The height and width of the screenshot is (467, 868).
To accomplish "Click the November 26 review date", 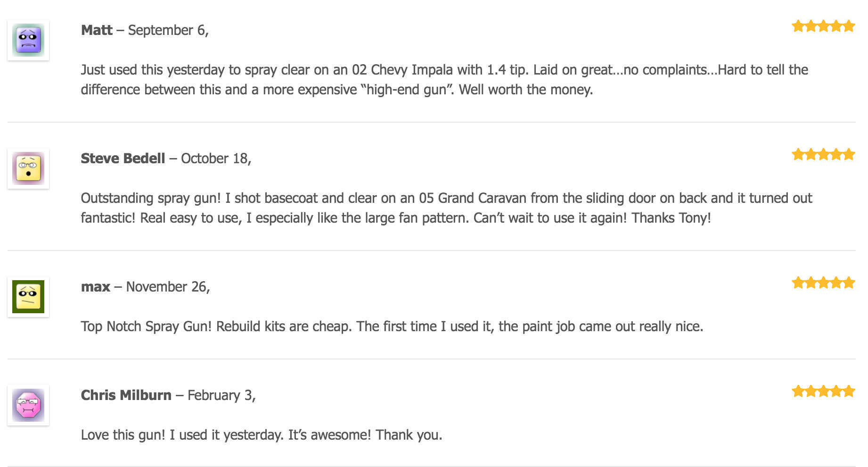I will [168, 287].
